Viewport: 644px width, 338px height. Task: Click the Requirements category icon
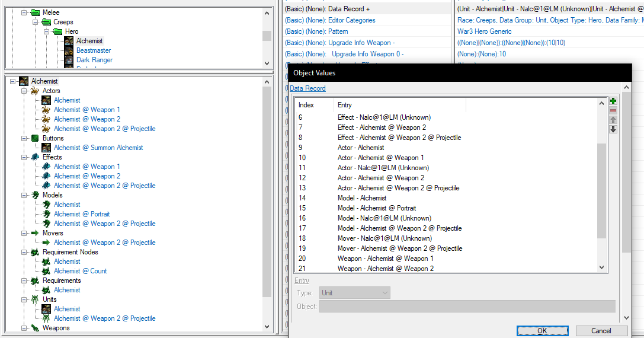(x=35, y=280)
